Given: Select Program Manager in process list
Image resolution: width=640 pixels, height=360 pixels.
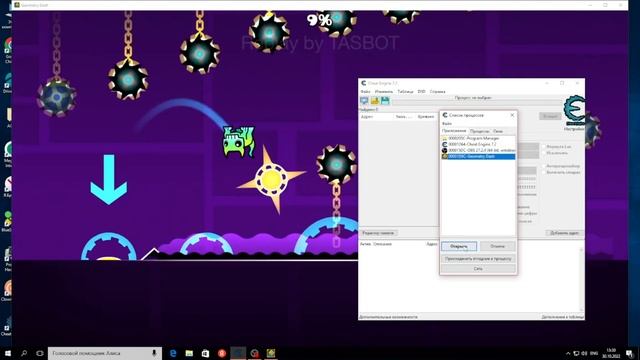Looking at the screenshot, I should (x=478, y=138).
